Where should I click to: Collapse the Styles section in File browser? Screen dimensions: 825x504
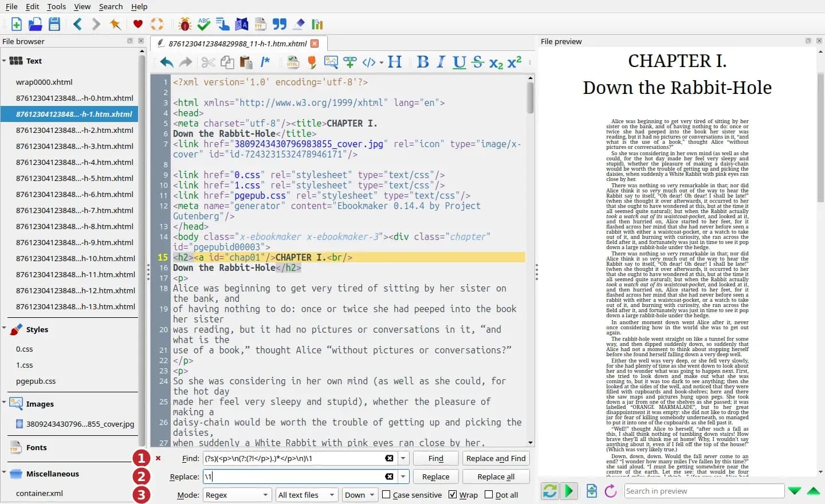(x=4, y=329)
